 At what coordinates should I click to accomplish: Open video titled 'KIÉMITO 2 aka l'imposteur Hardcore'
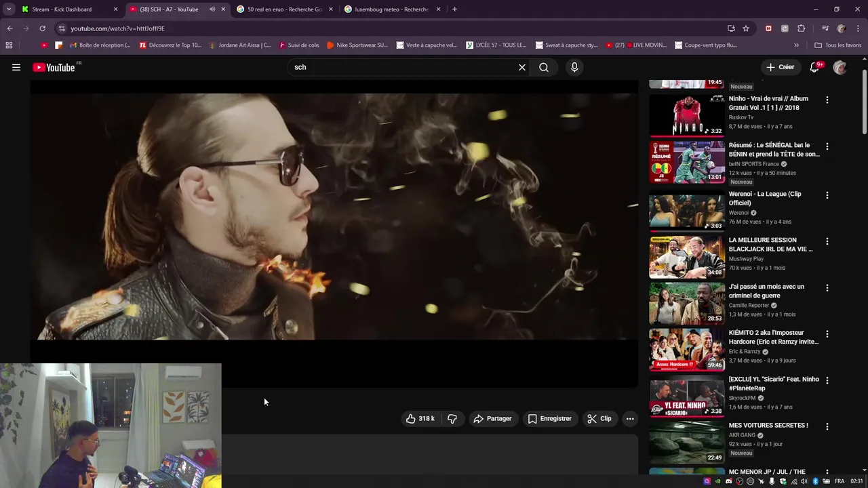click(x=774, y=337)
